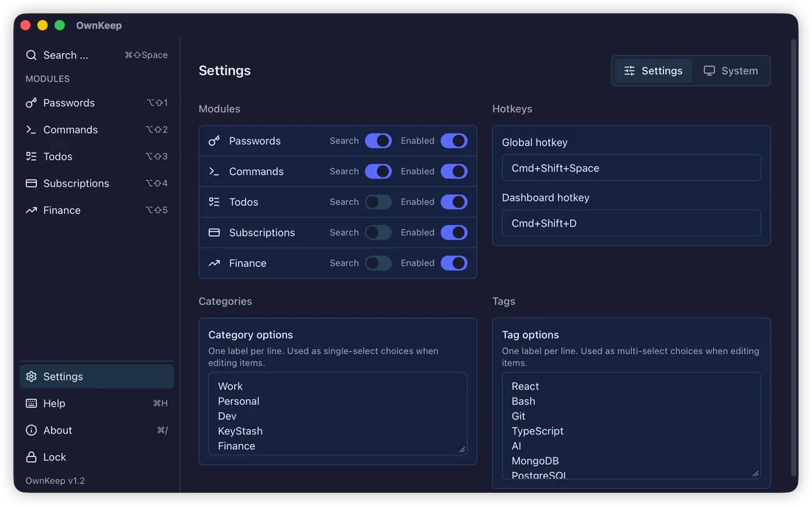Toggle Enabled switch for Subscriptions
The image size is (812, 506).
454,233
